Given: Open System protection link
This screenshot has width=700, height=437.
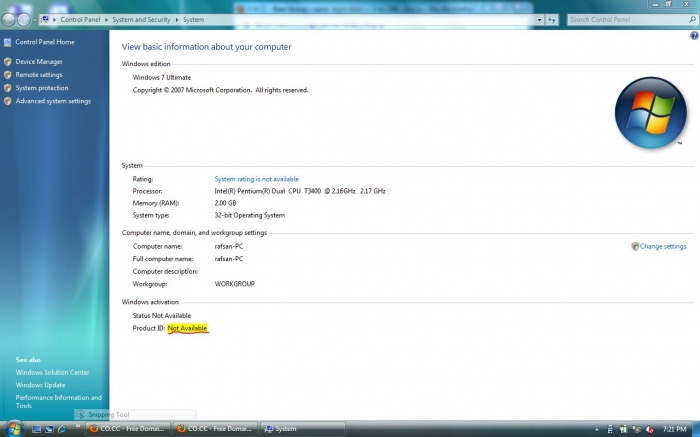Looking at the screenshot, I should click(42, 88).
